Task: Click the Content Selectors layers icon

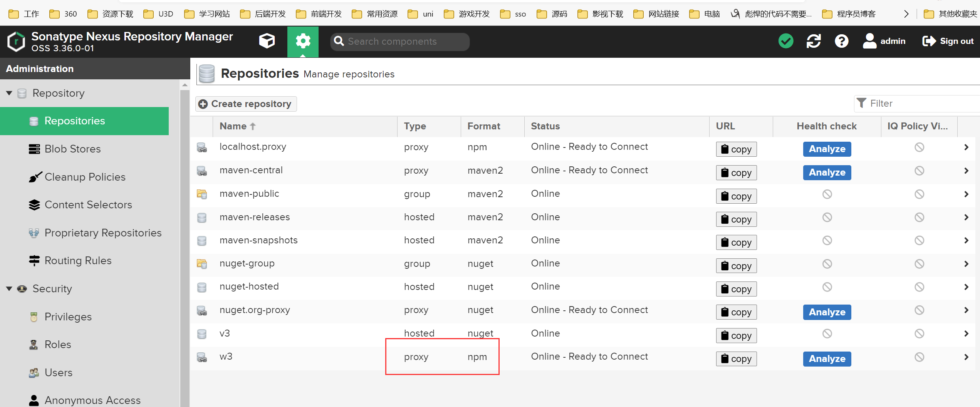Action: (34, 205)
